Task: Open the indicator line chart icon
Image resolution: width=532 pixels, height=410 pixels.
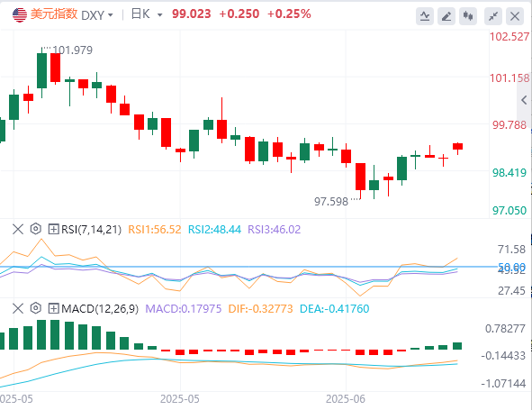Action: (x=425, y=16)
